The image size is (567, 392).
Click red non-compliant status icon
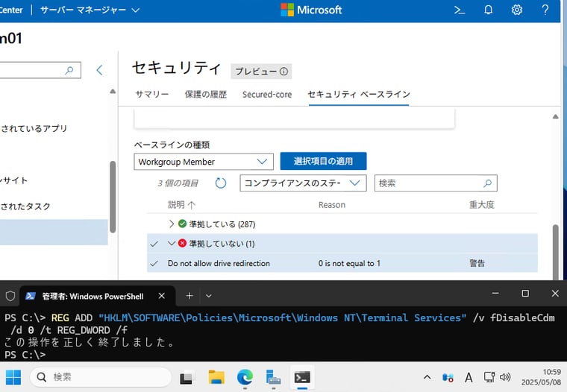(x=182, y=244)
